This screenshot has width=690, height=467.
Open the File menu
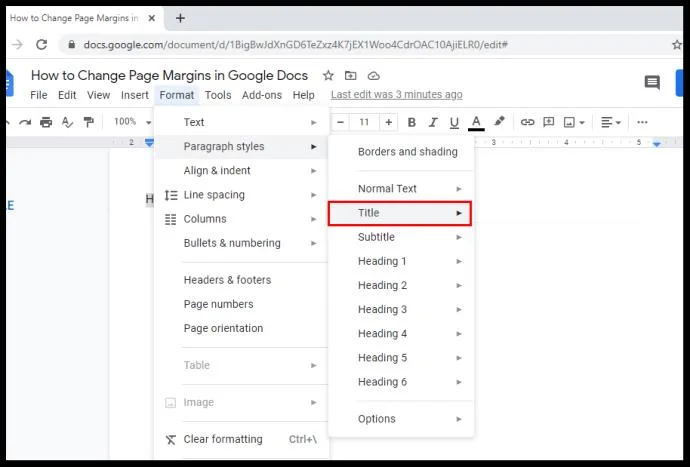point(39,95)
